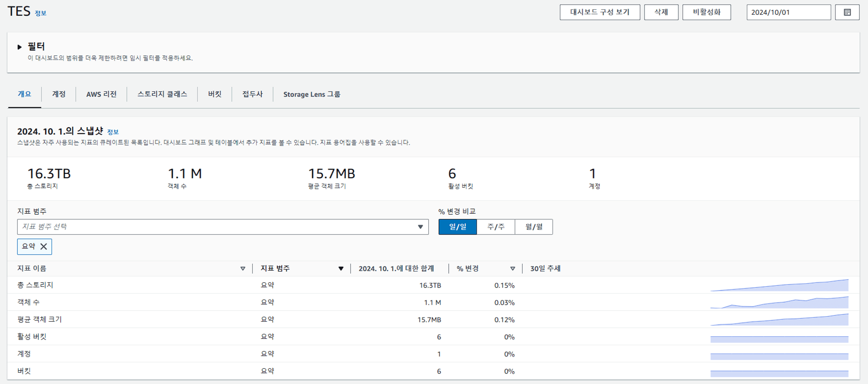Expand the 필터 section triangle

[20, 47]
